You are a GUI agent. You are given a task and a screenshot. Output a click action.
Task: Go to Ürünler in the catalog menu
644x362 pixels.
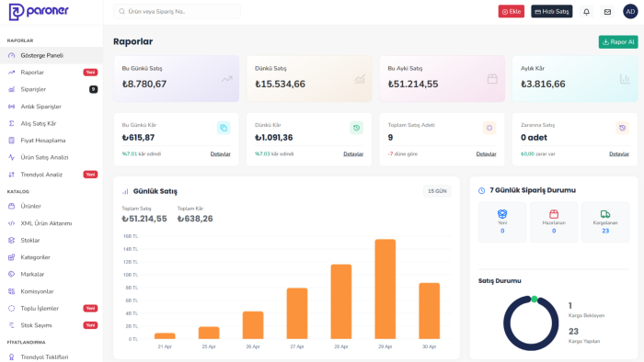click(52, 206)
